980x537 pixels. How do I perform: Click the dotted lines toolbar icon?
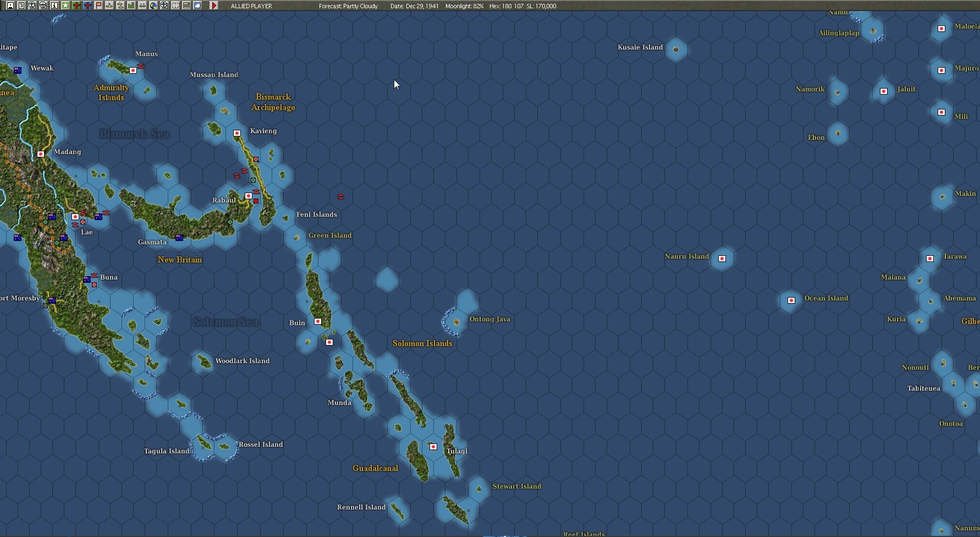click(186, 6)
